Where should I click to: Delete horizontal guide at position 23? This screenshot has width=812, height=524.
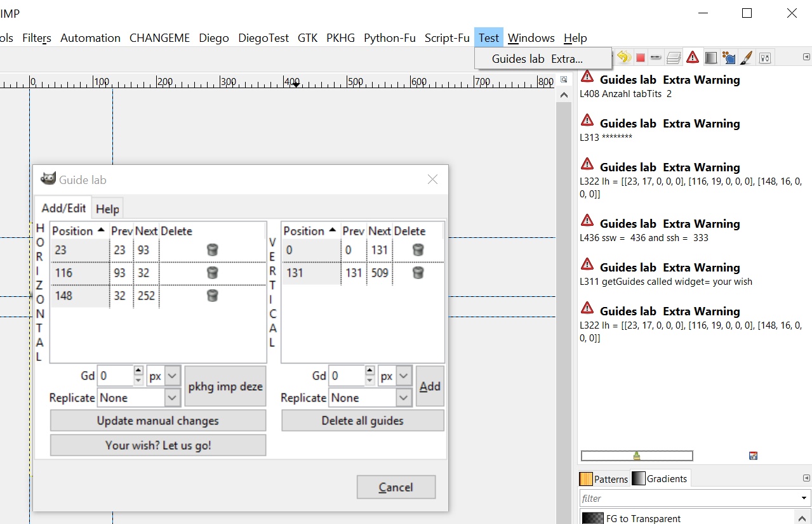click(213, 250)
